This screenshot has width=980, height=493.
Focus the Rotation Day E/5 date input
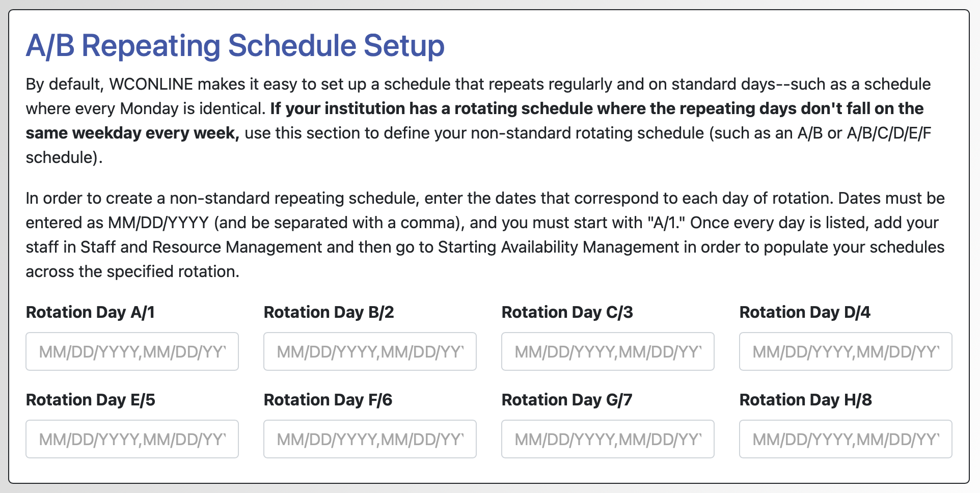(x=132, y=439)
